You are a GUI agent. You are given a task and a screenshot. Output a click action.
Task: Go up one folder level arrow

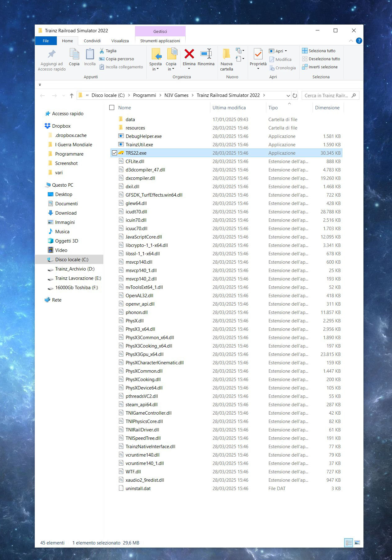[x=72, y=96]
